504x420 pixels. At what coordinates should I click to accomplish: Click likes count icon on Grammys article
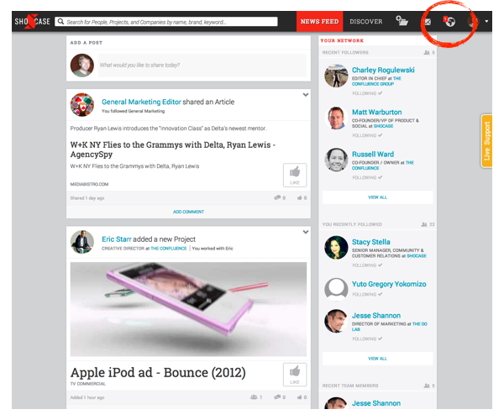click(x=302, y=197)
